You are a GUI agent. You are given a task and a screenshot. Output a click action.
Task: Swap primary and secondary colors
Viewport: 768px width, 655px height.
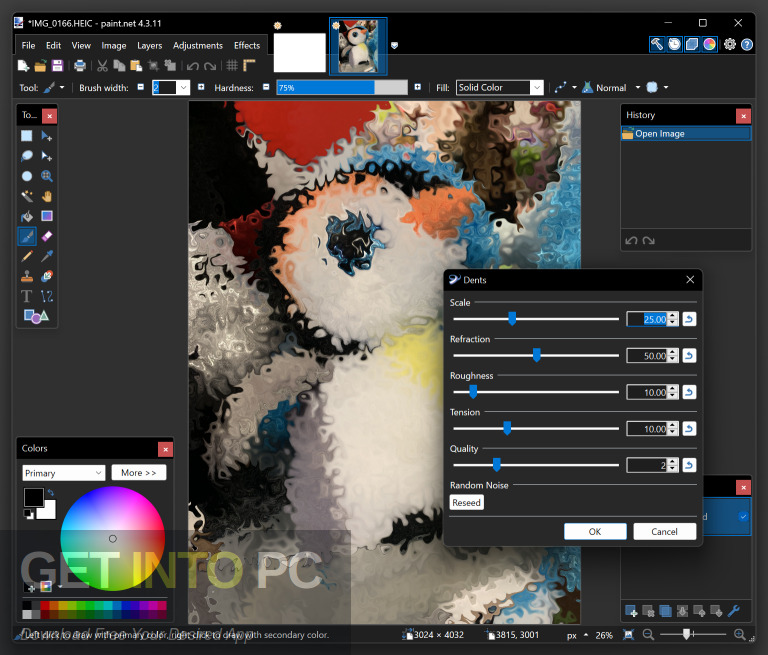51,492
